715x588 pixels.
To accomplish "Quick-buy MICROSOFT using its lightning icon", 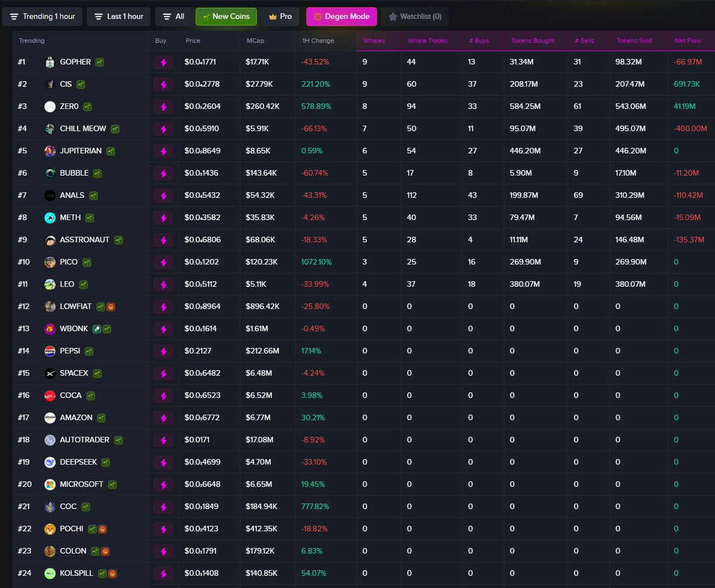I will 163,484.
